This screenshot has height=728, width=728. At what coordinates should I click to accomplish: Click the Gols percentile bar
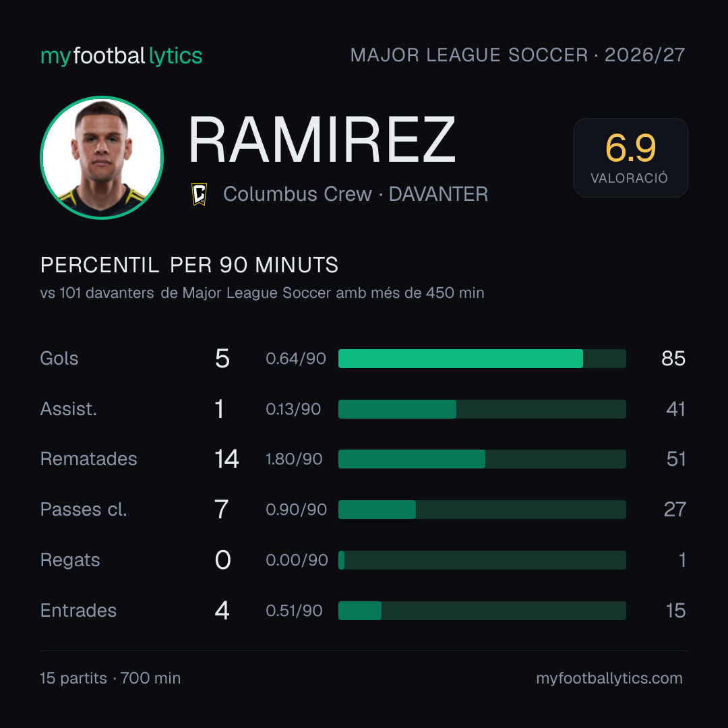[x=482, y=359]
